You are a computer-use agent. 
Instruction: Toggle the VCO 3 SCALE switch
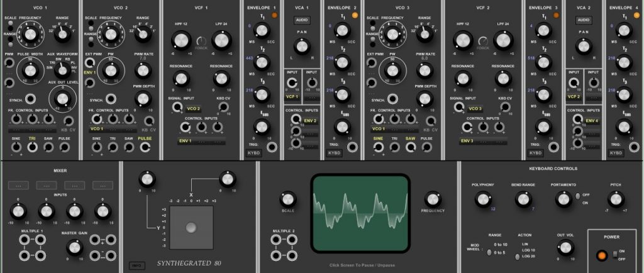372,24
